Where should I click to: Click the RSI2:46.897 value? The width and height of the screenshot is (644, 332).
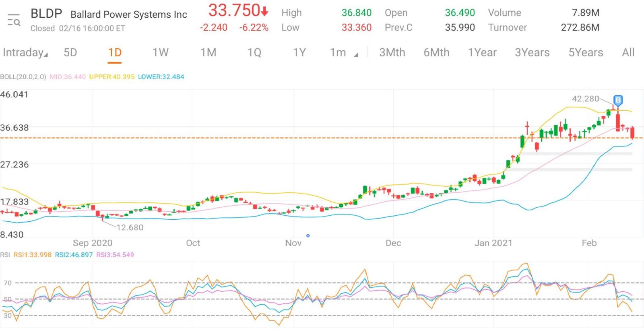point(74,255)
